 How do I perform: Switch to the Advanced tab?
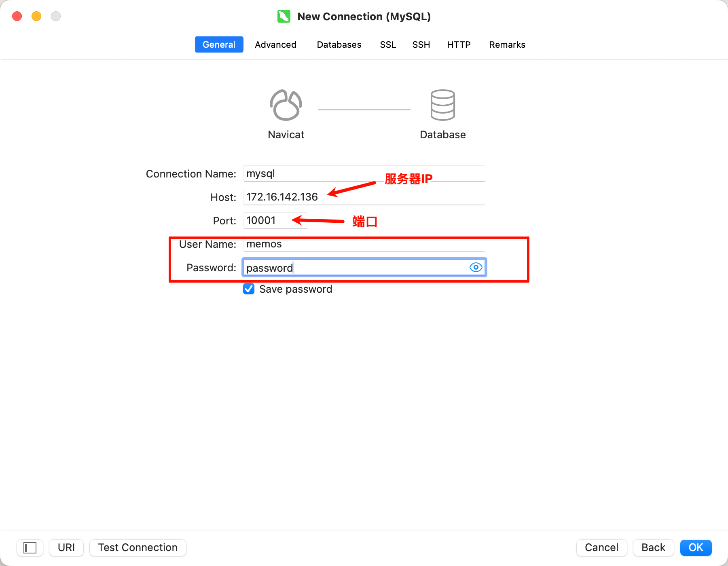coord(275,44)
